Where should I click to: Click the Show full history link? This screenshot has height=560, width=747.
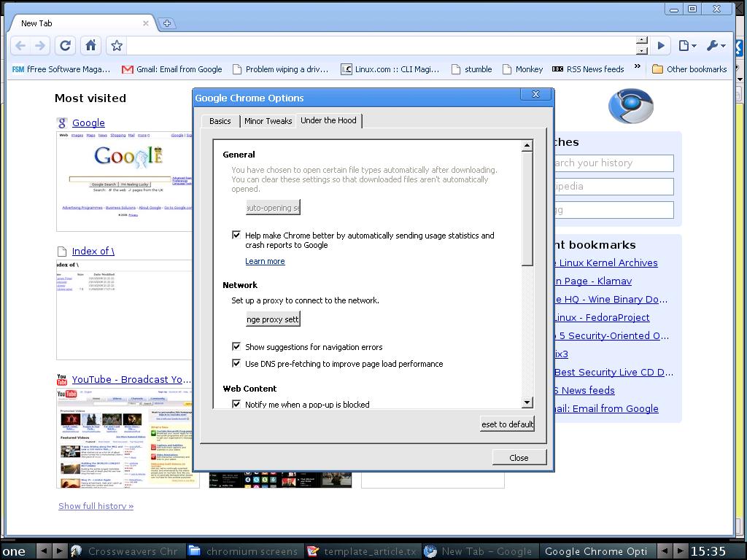tap(96, 506)
